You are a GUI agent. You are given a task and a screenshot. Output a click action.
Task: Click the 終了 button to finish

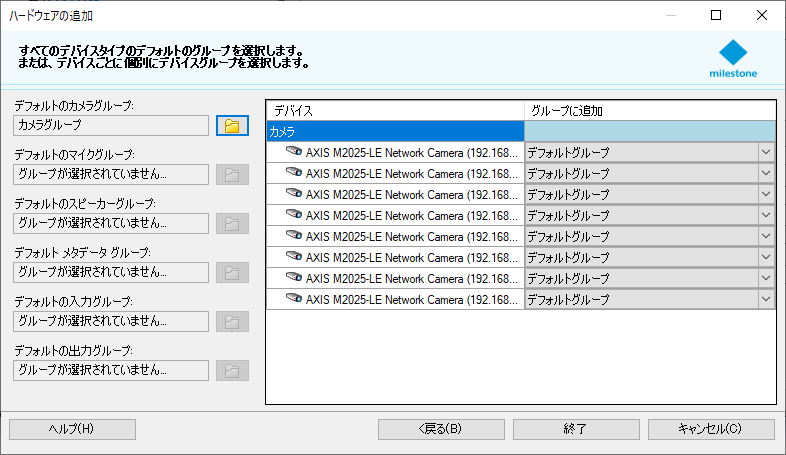pyautogui.click(x=576, y=429)
